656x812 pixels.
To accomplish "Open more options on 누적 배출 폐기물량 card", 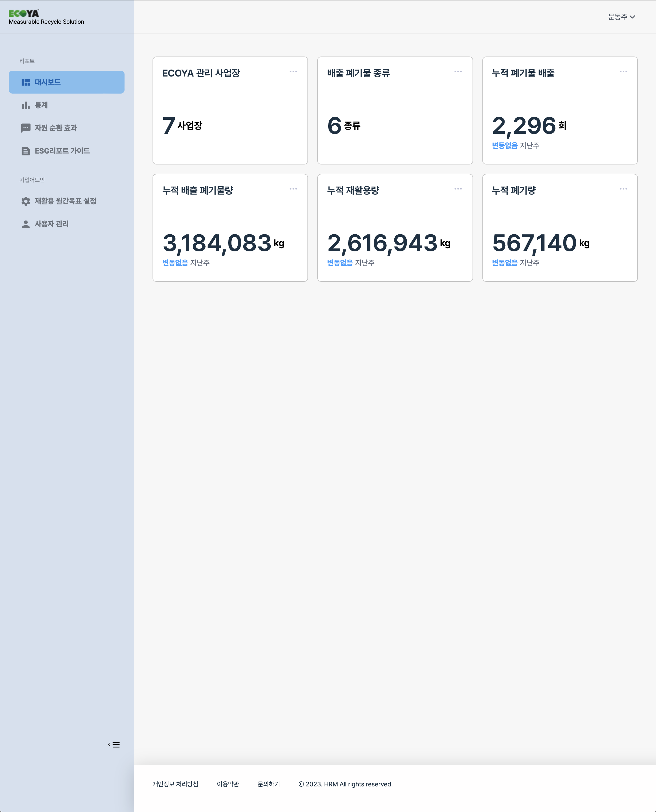I will (x=293, y=189).
